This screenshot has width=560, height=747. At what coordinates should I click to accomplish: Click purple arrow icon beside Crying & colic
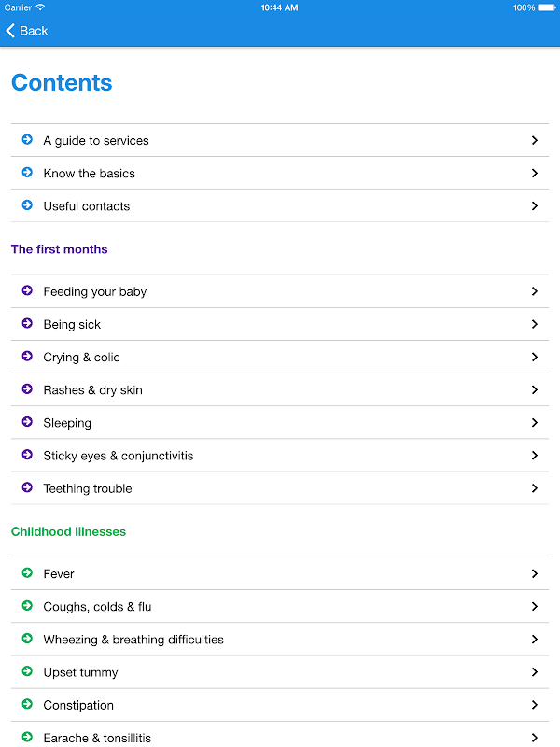[27, 357]
